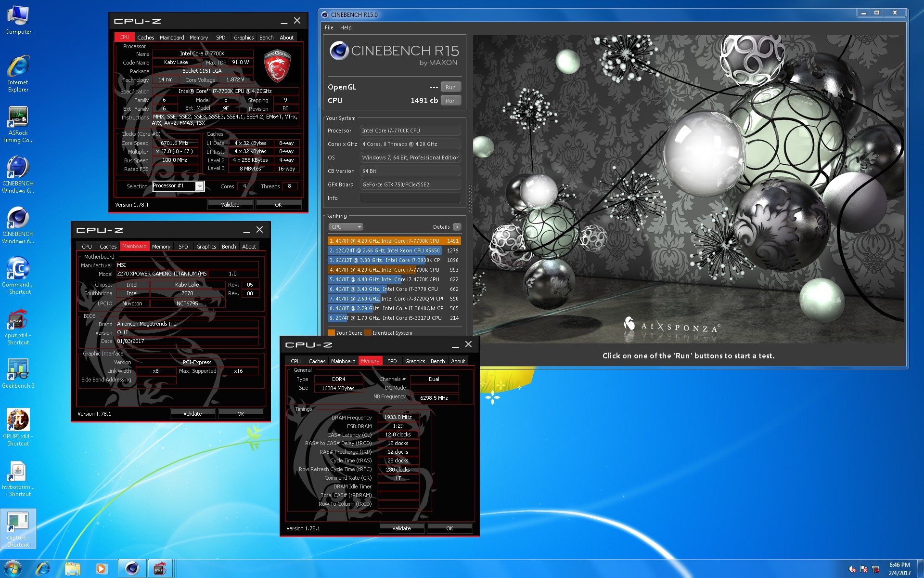Click the Core Speed 6701.6 MHz value
The height and width of the screenshot is (578, 924).
click(x=175, y=143)
